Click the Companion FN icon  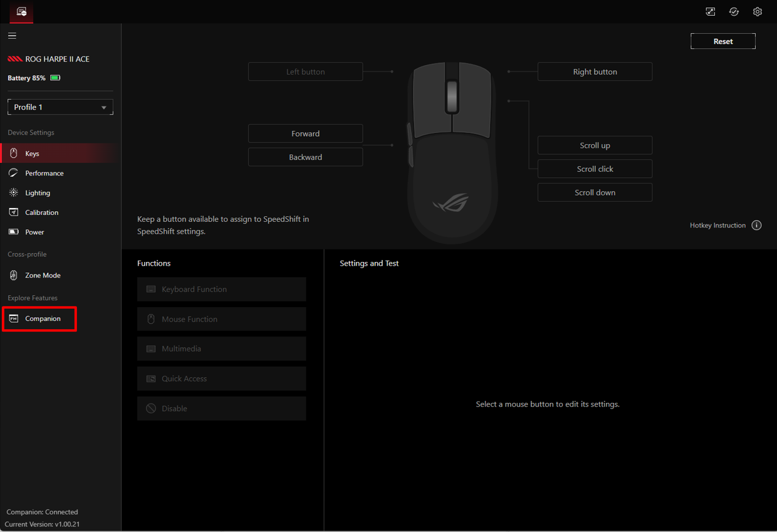pyautogui.click(x=13, y=318)
